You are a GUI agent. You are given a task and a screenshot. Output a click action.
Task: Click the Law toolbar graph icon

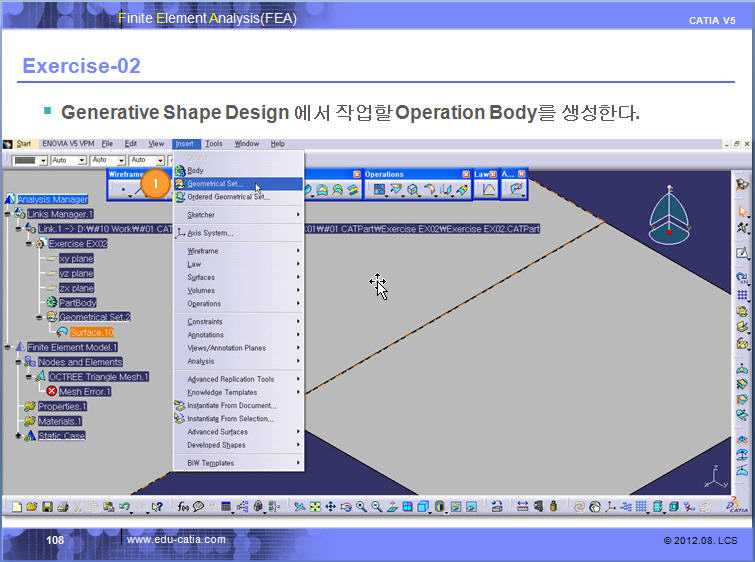coord(488,190)
